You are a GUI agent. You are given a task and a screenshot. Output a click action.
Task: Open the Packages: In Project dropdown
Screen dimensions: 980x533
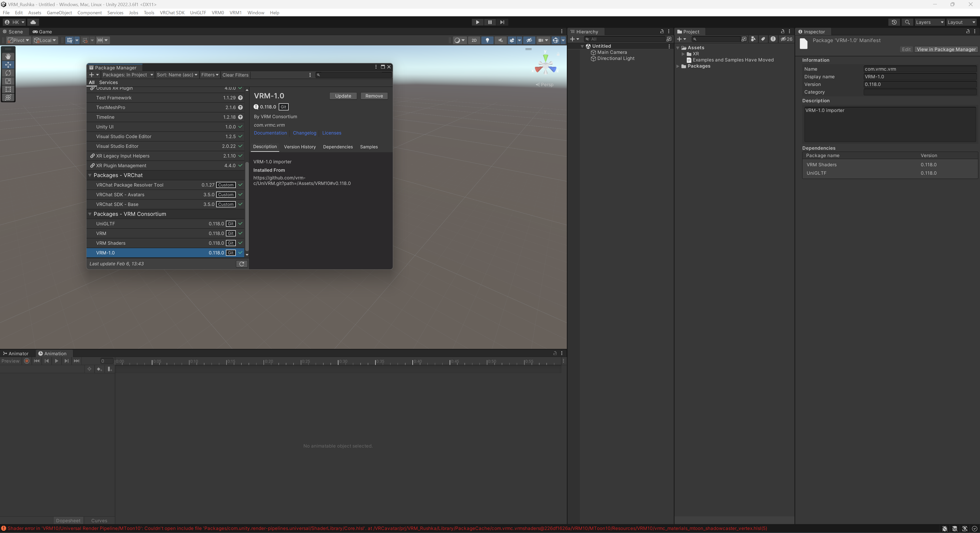click(x=127, y=75)
